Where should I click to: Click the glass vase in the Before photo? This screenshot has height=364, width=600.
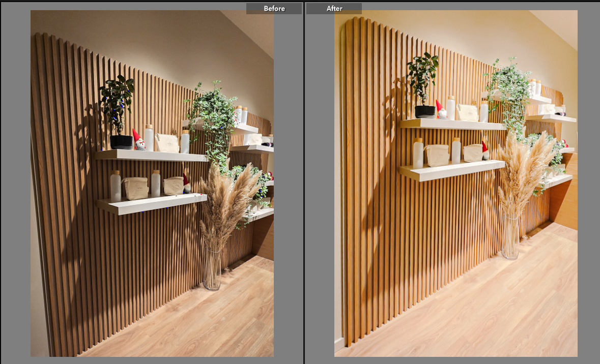click(x=212, y=268)
